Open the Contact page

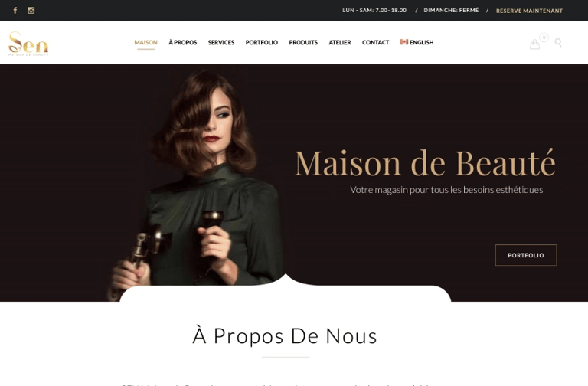tap(375, 42)
